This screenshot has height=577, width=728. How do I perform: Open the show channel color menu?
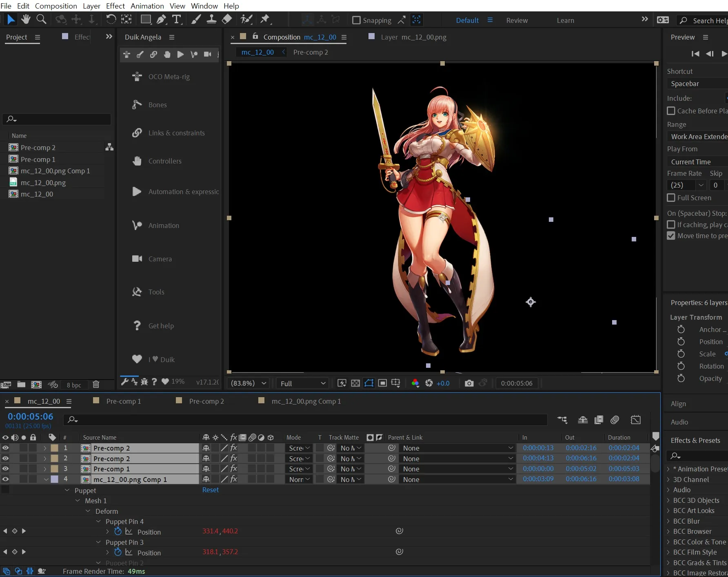coord(415,383)
